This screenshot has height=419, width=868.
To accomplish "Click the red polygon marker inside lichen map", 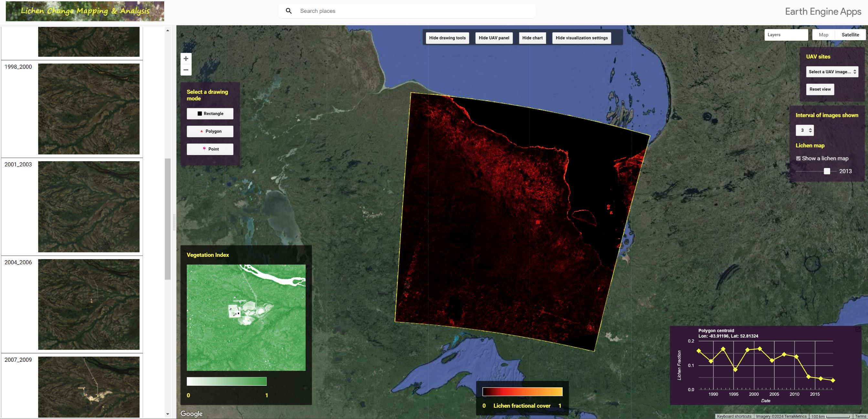I will (x=538, y=222).
